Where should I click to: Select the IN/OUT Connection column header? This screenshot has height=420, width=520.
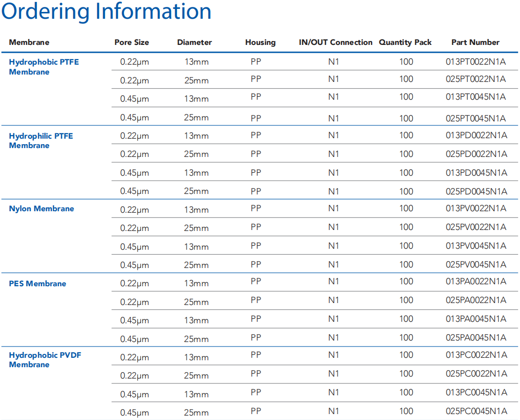335,42
